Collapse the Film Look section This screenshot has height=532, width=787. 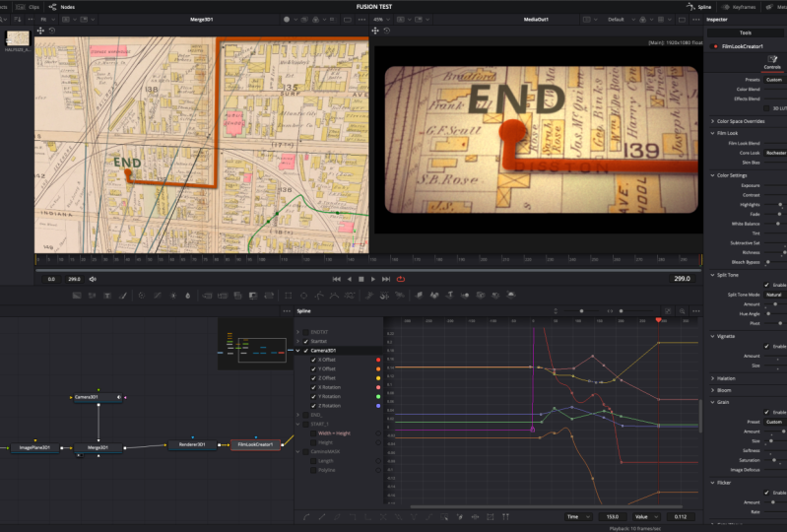[713, 133]
